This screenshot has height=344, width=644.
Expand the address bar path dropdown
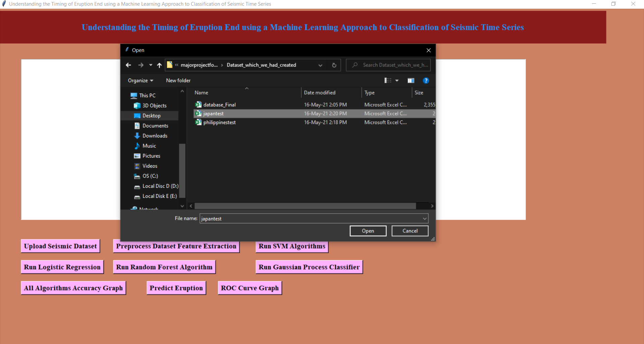pos(320,65)
